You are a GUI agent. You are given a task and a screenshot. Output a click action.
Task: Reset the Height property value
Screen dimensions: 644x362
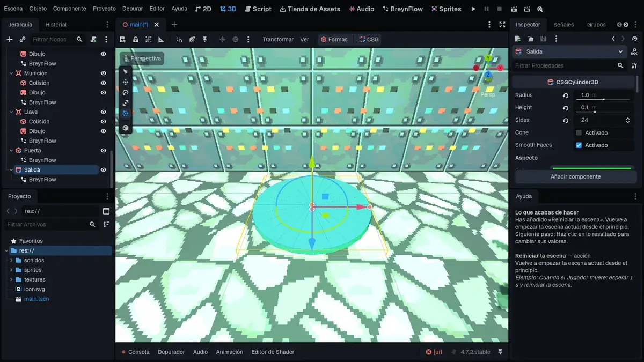(566, 108)
